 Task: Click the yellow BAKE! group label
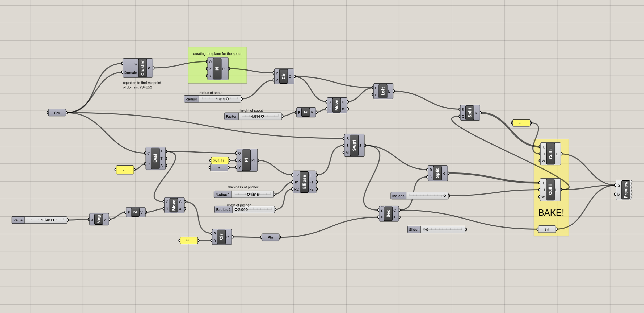(x=551, y=213)
